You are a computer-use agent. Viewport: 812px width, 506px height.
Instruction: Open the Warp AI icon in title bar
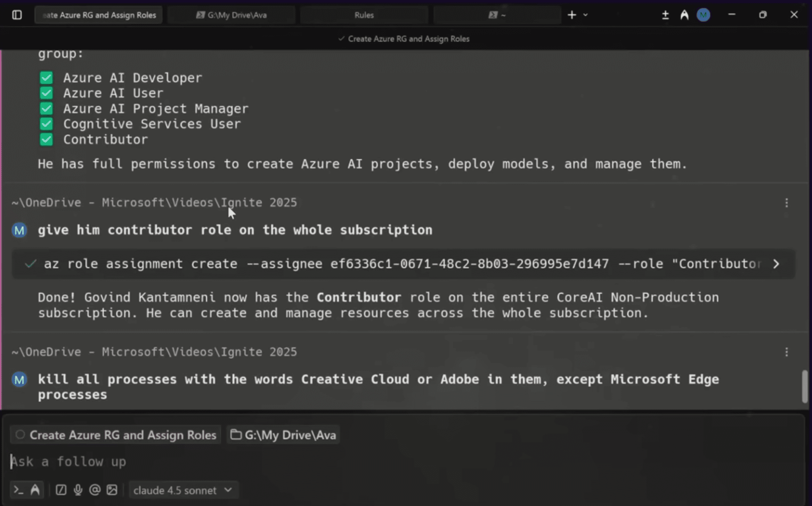(x=684, y=15)
